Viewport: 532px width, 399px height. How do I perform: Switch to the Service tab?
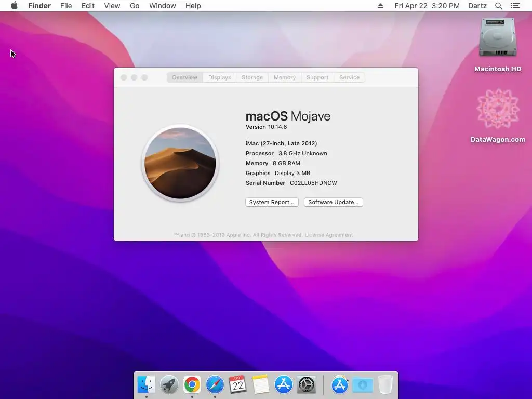[350, 77]
